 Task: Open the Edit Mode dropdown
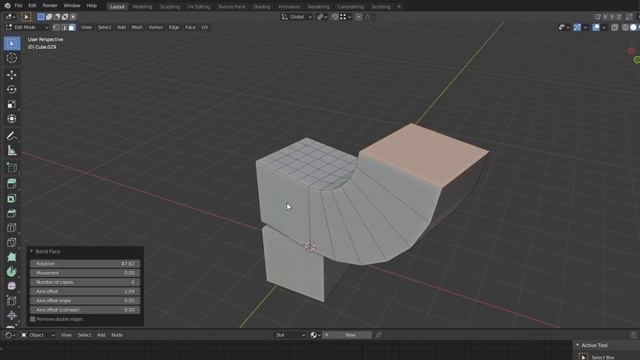point(27,27)
